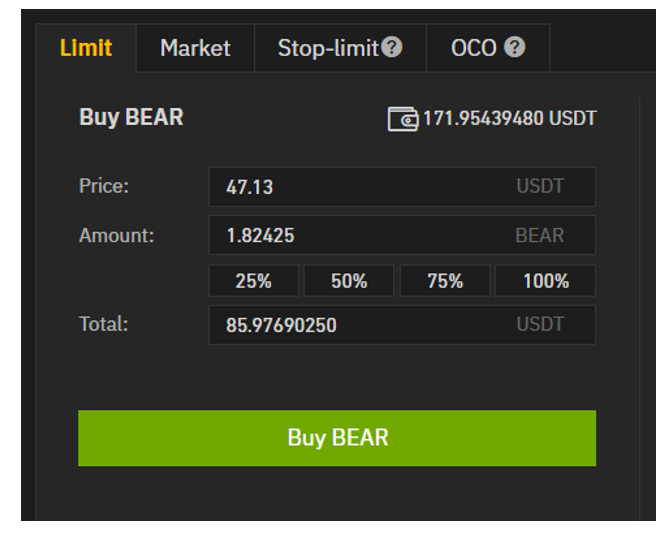The width and height of the screenshot is (667, 533).
Task: Click the Buy BEAR heading text
Action: [x=131, y=117]
